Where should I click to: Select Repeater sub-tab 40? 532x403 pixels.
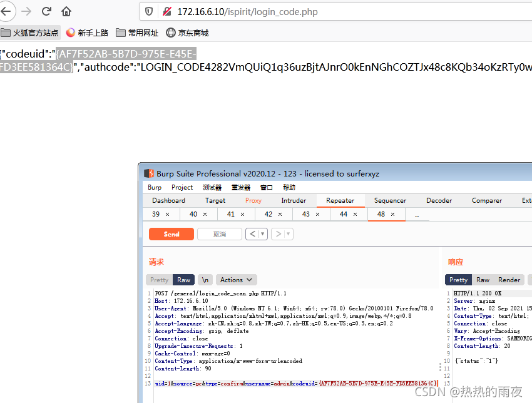[x=193, y=214]
